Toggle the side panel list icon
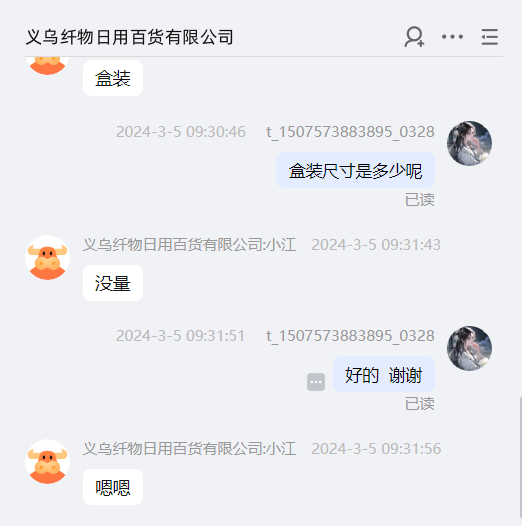The width and height of the screenshot is (522, 526). (489, 37)
